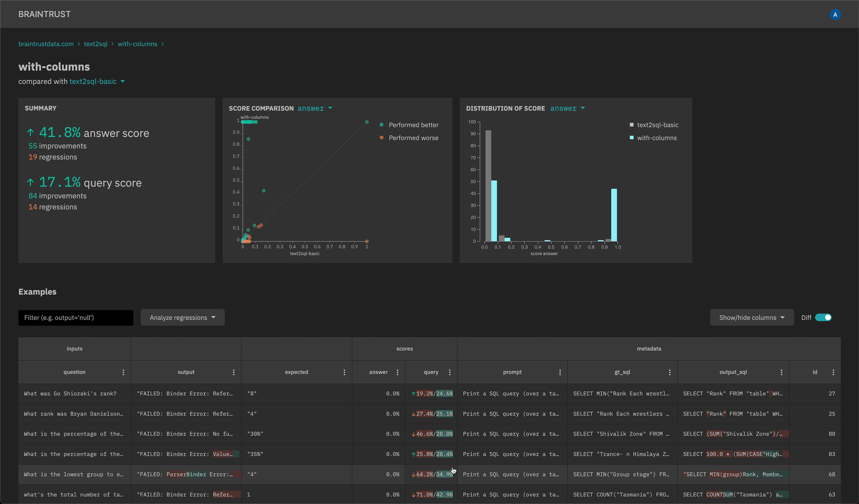859x504 pixels.
Task: Open row for Go Shiozaki's rank
Action: click(70, 394)
